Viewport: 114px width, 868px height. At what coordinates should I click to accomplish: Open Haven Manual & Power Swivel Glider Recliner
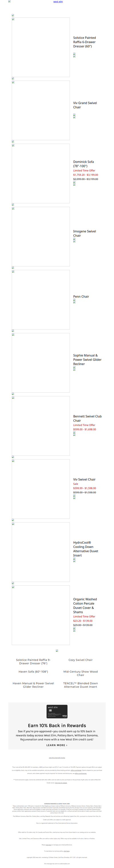pyautogui.click(x=33, y=685)
